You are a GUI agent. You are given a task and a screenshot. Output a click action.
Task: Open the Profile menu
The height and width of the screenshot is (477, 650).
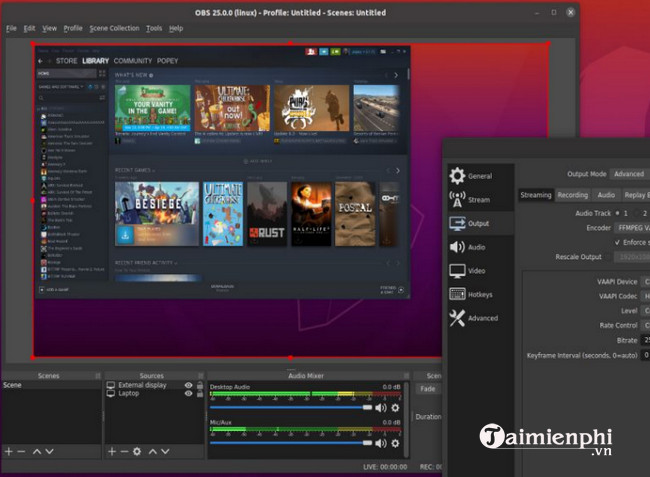point(73,28)
